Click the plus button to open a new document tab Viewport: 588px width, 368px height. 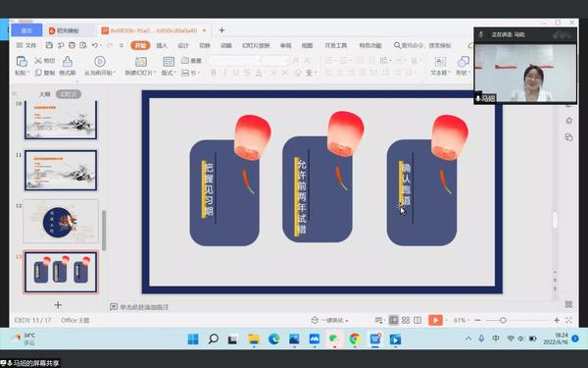pyautogui.click(x=221, y=30)
